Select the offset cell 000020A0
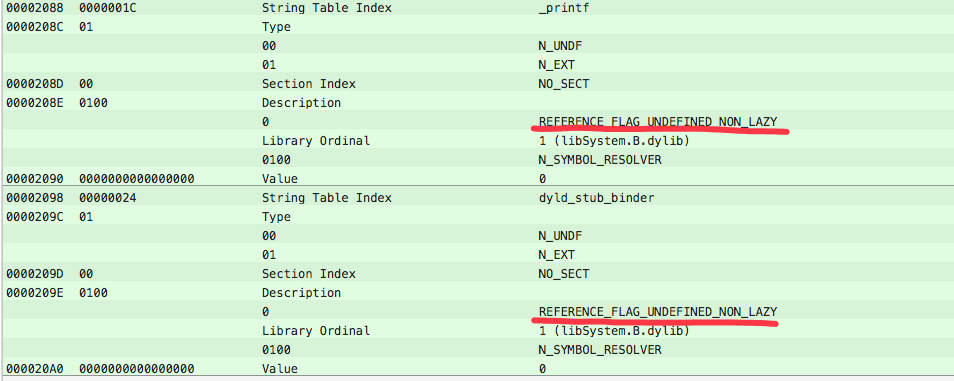The width and height of the screenshot is (954, 381). coord(35,369)
